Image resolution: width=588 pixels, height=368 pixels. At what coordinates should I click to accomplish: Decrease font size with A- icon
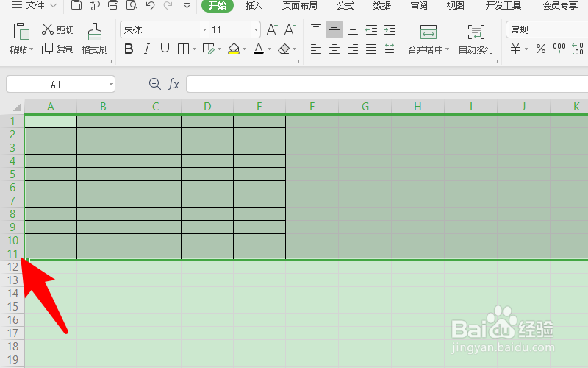tap(290, 29)
